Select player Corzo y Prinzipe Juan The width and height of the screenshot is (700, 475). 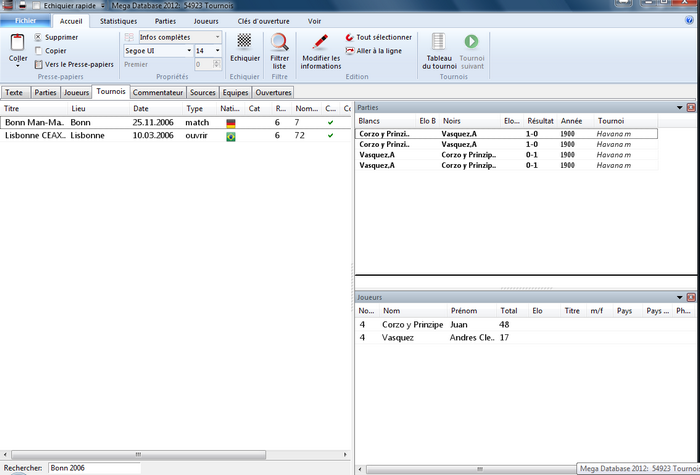(x=526, y=325)
